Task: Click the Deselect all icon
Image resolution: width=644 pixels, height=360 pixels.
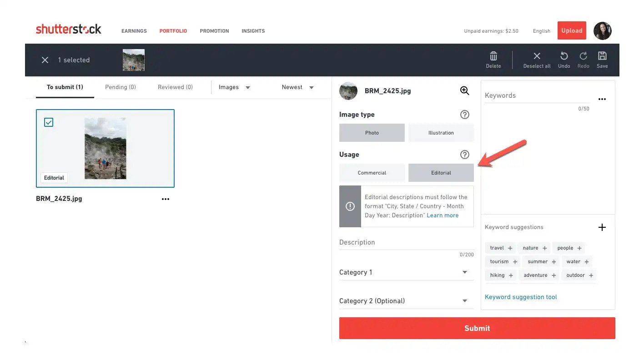Action: click(537, 56)
